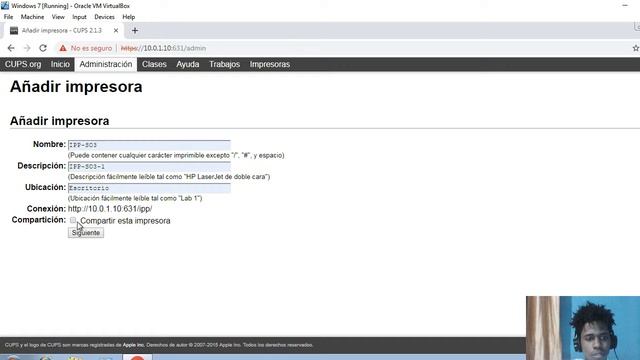Click the Descripción input field
The image size is (640, 360).
[x=149, y=167]
